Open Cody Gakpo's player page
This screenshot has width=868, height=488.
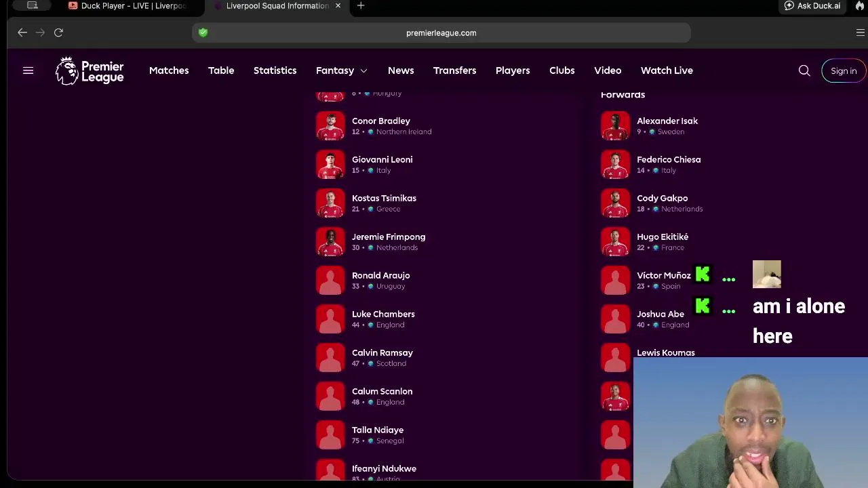tap(662, 198)
